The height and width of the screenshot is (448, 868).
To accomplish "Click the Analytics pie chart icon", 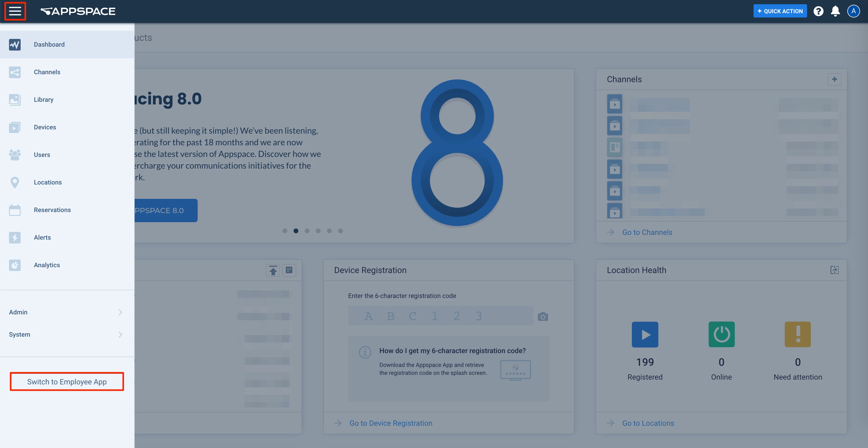I will (x=15, y=265).
